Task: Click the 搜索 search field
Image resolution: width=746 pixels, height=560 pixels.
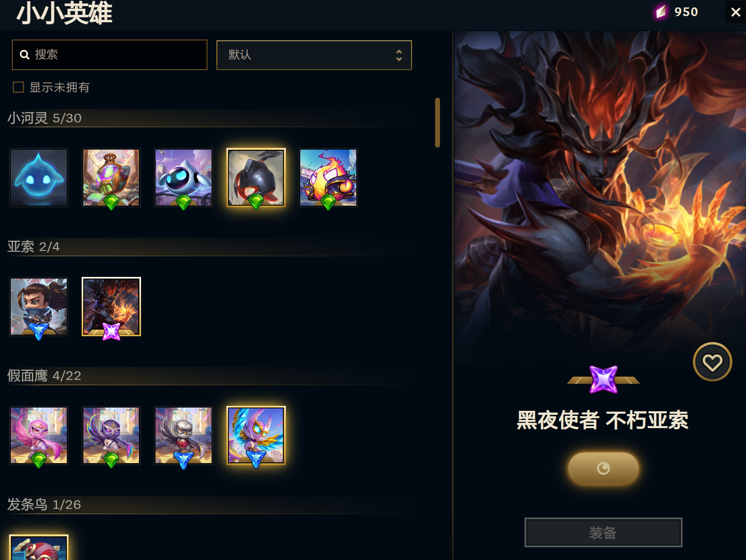Action: click(x=110, y=55)
